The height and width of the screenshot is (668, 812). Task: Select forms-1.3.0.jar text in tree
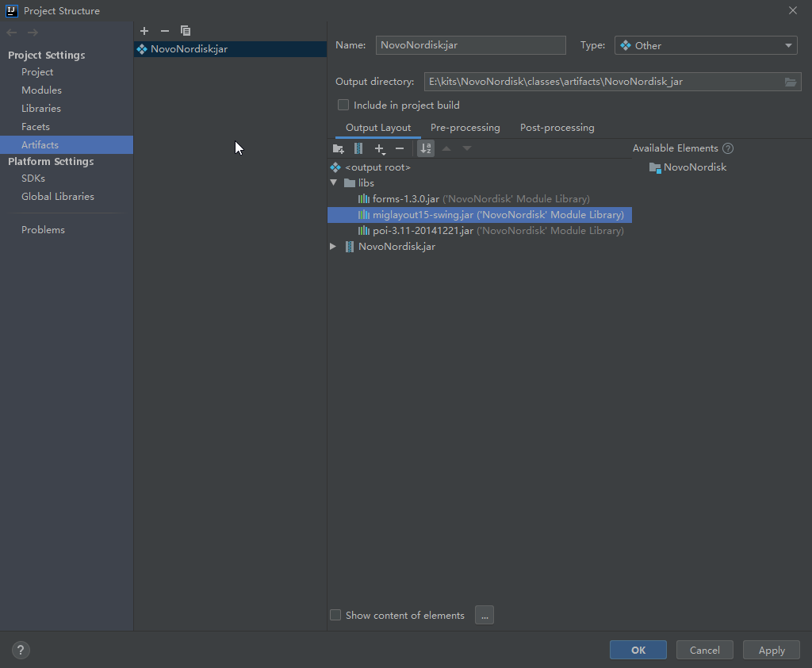point(405,199)
